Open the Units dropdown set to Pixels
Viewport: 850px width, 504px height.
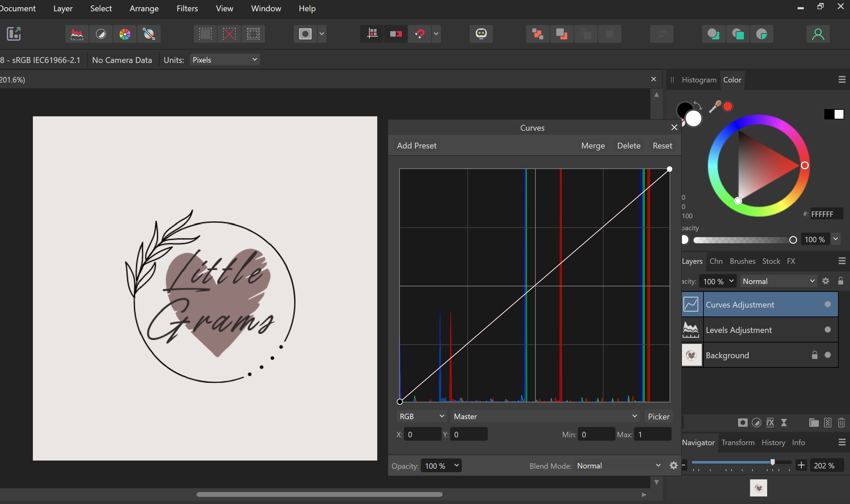coord(225,60)
